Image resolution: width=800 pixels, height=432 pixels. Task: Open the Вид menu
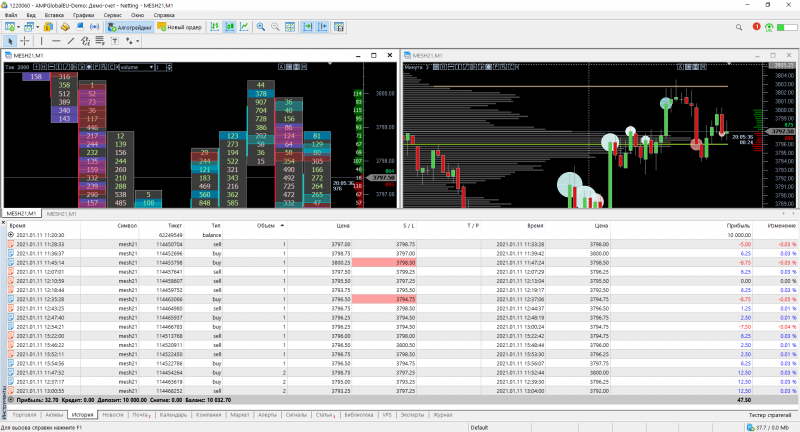(x=31, y=15)
